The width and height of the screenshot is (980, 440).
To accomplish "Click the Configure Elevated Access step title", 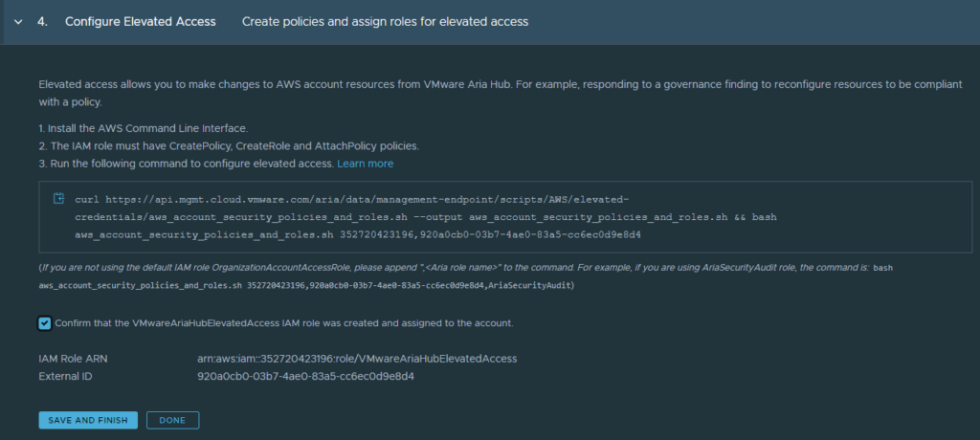I will tap(141, 22).
